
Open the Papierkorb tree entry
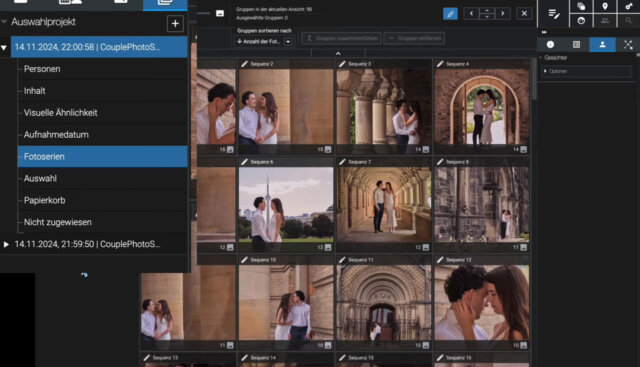coord(102,200)
